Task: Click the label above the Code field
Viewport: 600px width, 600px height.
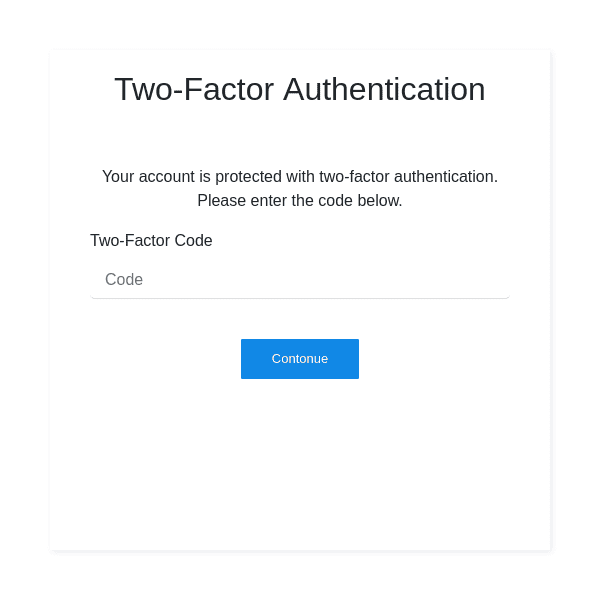Action: 151,240
